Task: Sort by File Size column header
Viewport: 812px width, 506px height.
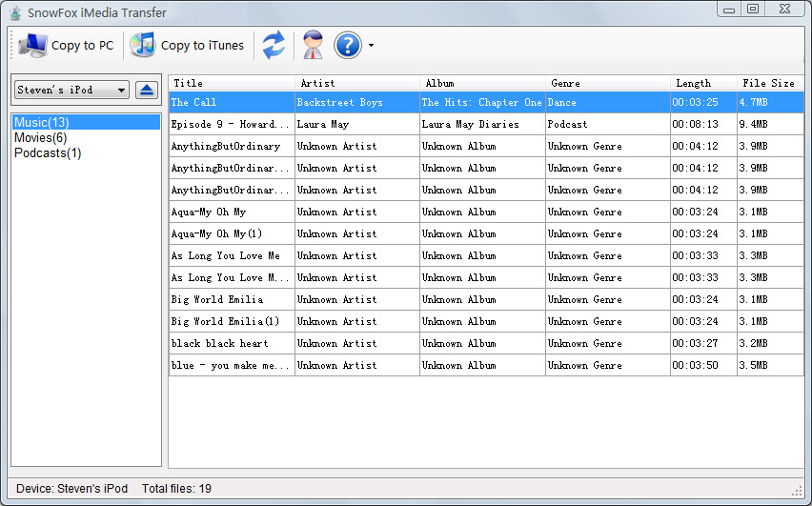Action: tap(770, 83)
